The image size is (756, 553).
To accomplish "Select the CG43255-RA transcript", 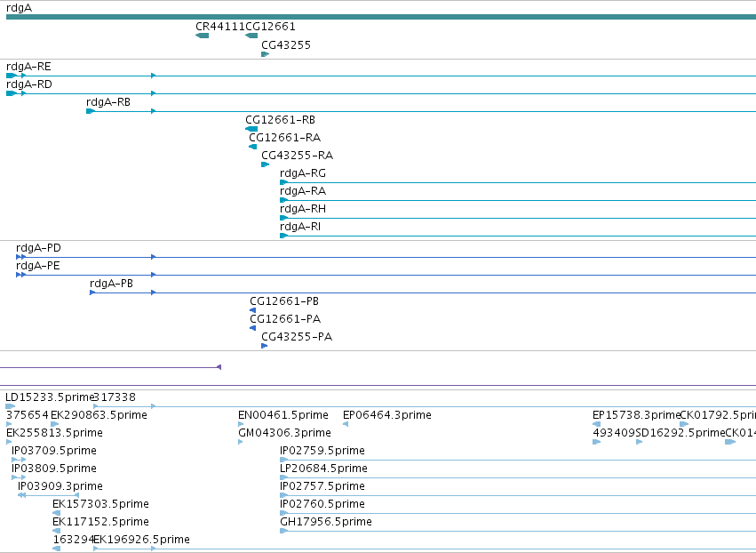I will pyautogui.click(x=266, y=164).
